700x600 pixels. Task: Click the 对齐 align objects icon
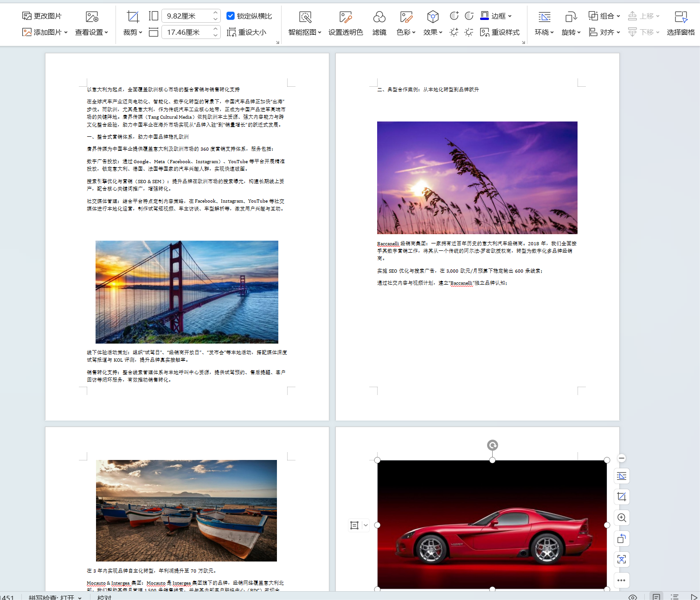593,32
